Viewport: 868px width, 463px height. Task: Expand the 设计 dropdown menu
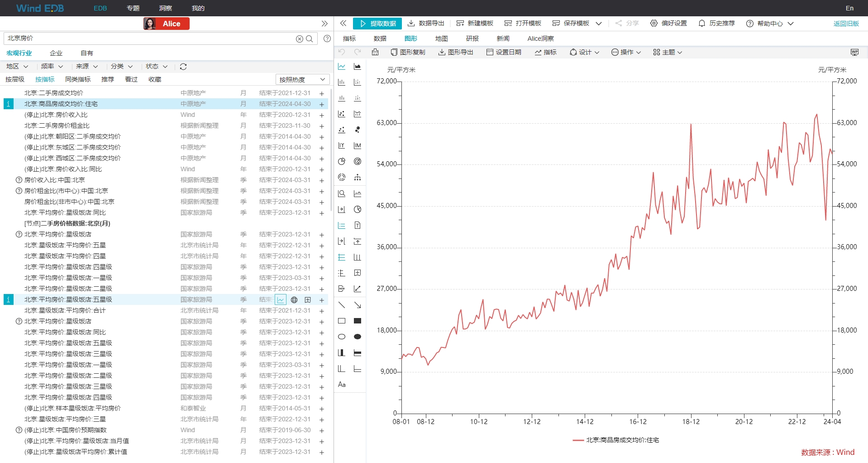tap(584, 53)
